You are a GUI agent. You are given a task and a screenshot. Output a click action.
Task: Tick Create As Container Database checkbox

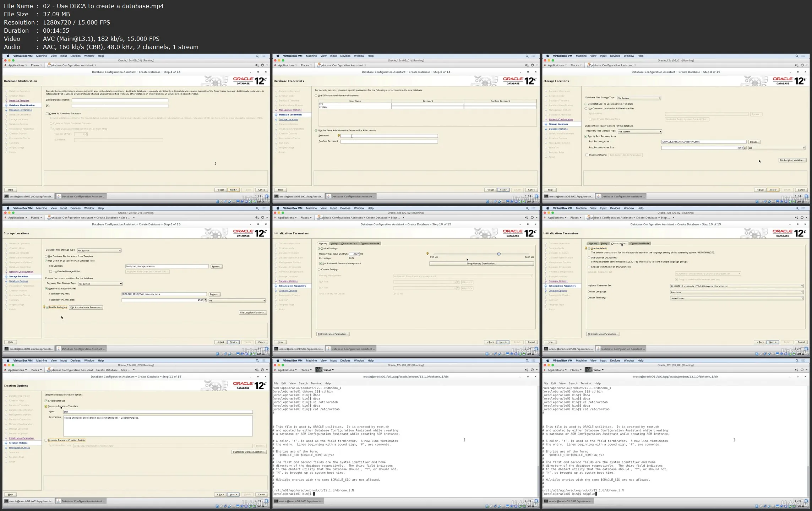click(x=47, y=114)
